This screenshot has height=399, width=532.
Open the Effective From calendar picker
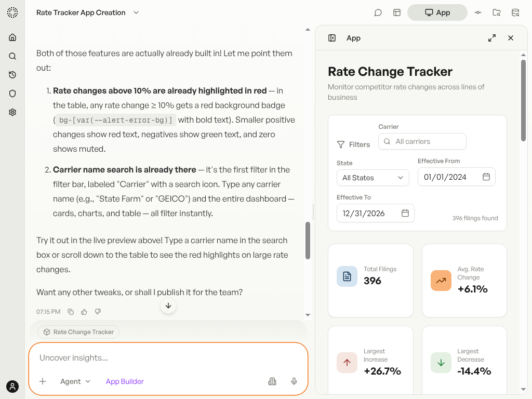486,177
